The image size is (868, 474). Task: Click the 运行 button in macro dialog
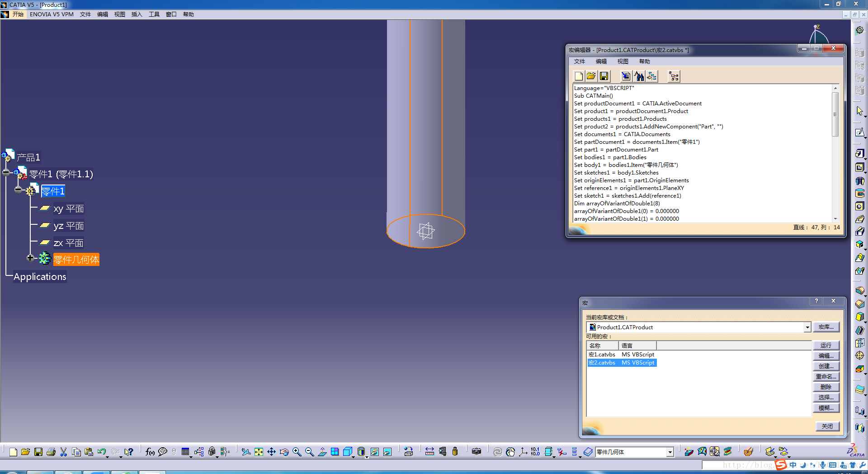tap(826, 345)
